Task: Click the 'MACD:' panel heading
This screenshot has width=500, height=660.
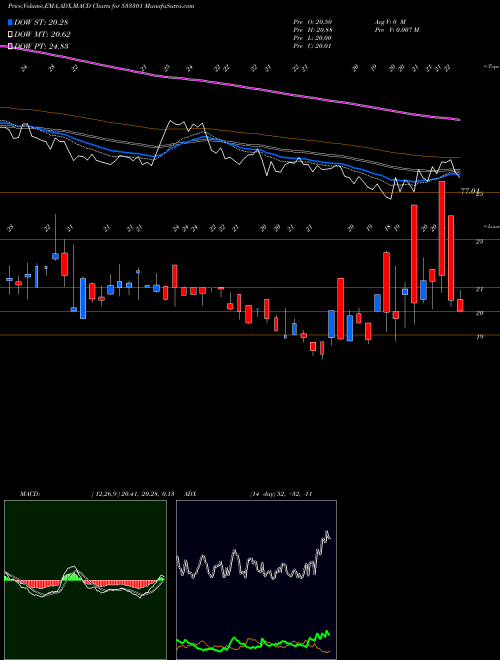Action: 29,494
